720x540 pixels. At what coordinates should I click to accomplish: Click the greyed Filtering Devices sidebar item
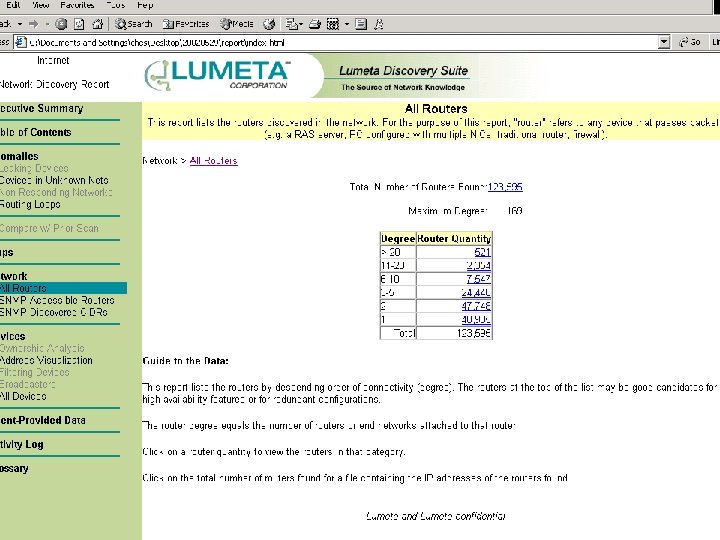(x=34, y=372)
